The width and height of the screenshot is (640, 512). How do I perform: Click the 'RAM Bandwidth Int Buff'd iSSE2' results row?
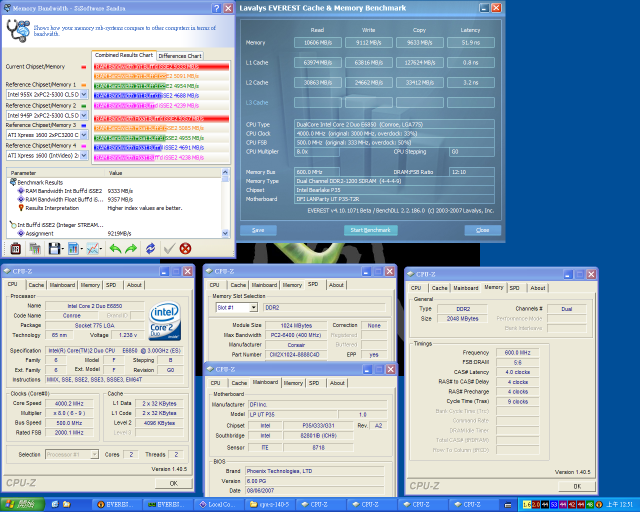click(x=116, y=191)
